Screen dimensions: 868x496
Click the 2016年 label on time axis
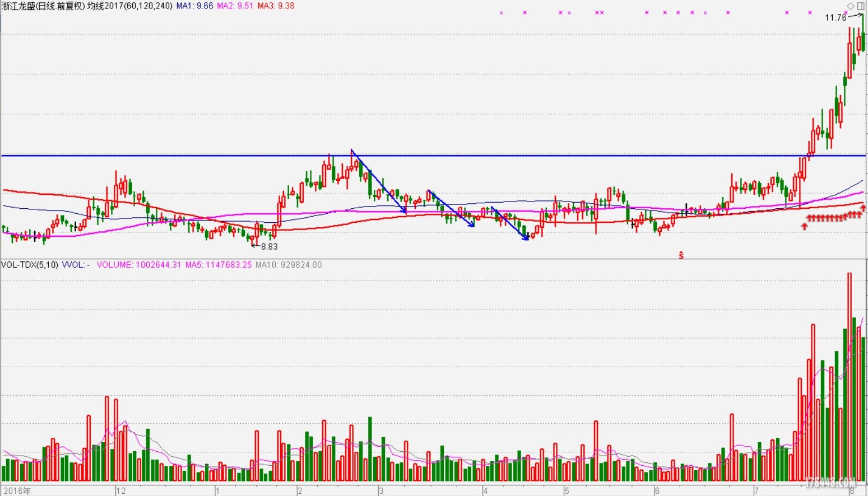(17, 491)
